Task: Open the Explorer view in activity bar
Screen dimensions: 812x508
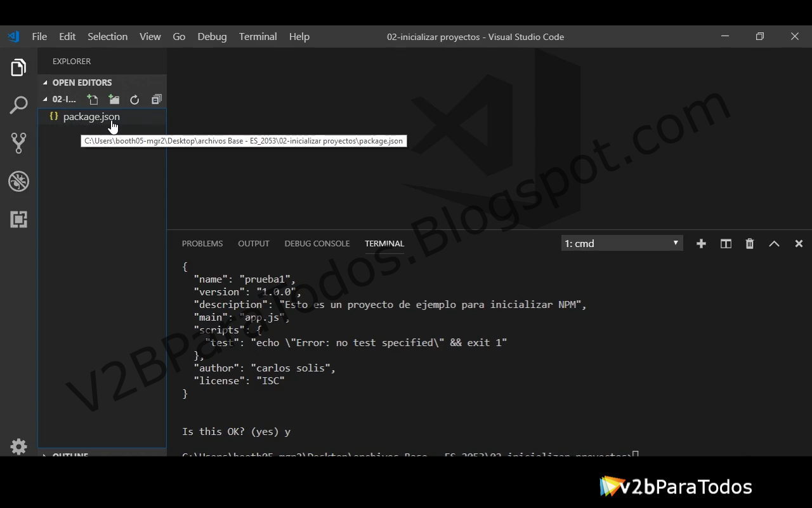Action: click(18, 67)
